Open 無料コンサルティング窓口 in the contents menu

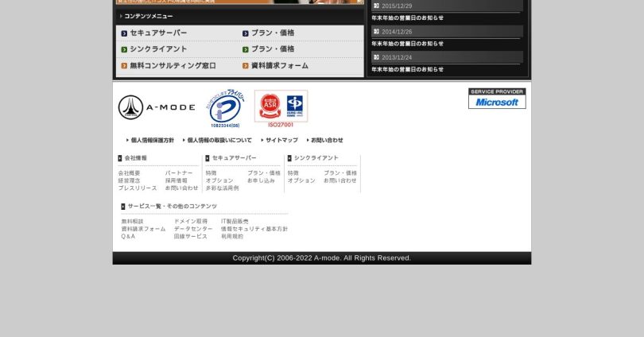(x=173, y=66)
